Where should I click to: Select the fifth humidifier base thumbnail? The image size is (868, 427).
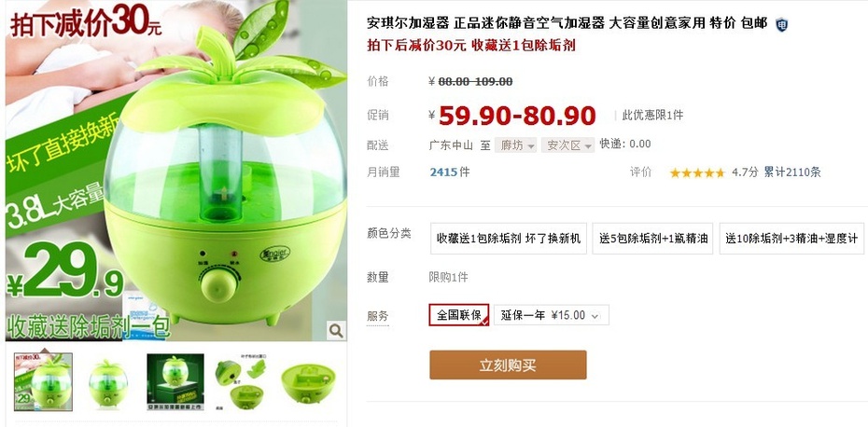click(x=308, y=382)
